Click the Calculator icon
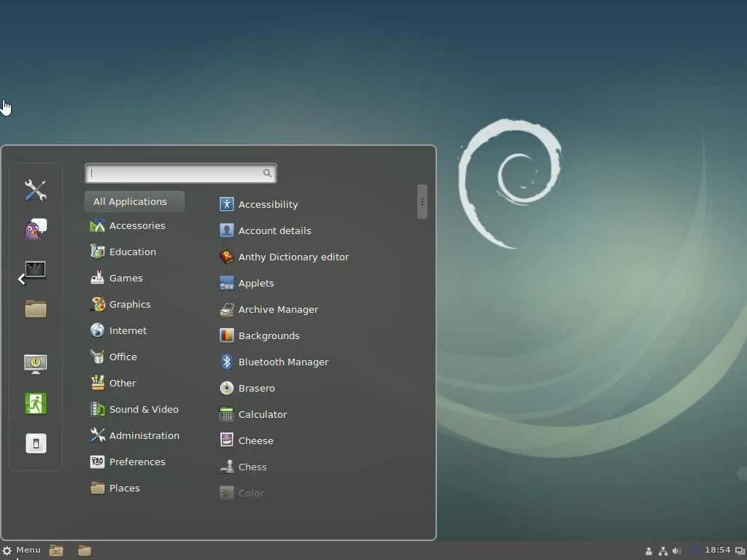Viewport: 747px width, 560px height. (227, 414)
